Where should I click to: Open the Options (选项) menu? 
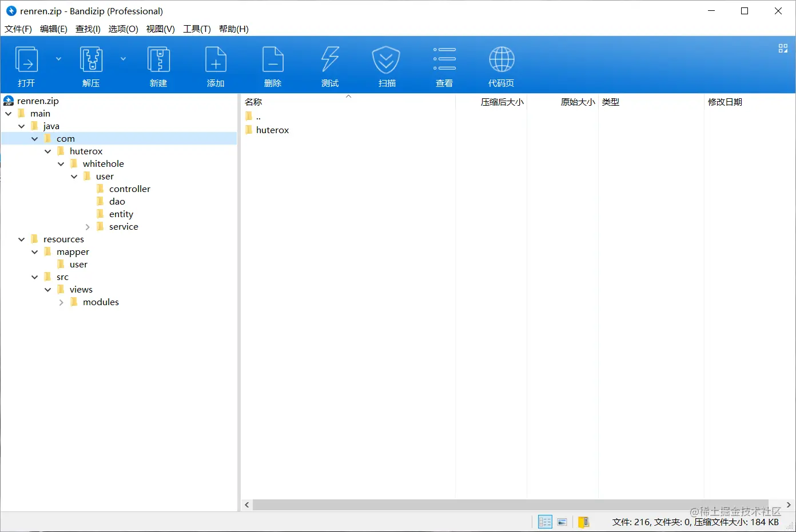[x=124, y=29]
